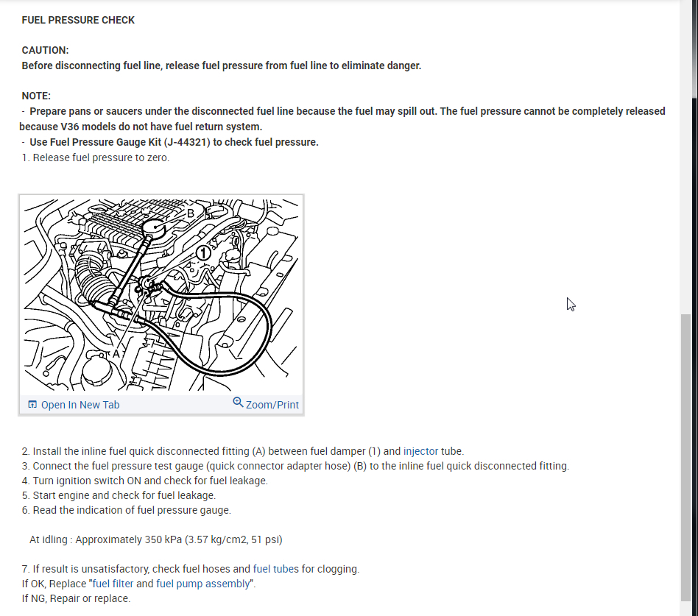The width and height of the screenshot is (698, 616).
Task: Click the fuel damper marker 1 in diagram
Action: click(x=203, y=254)
